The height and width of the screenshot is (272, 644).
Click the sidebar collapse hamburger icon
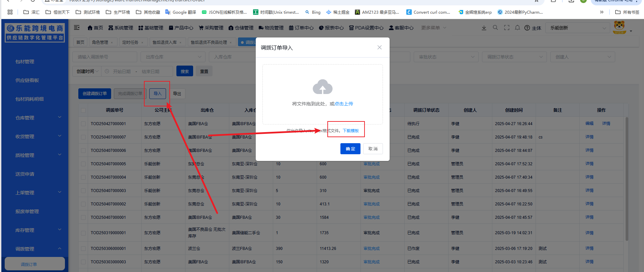click(77, 28)
